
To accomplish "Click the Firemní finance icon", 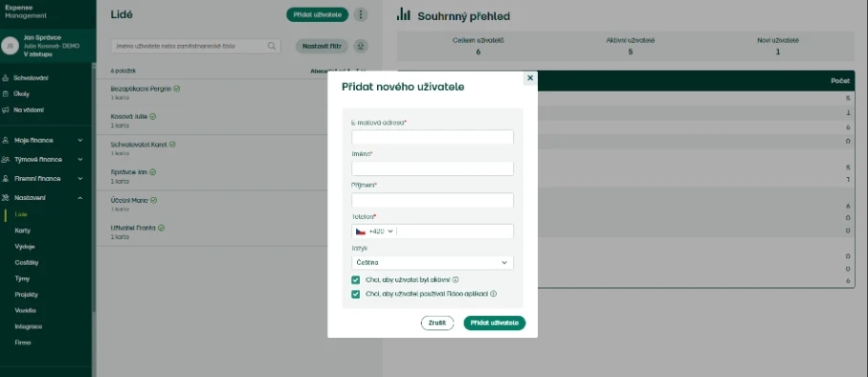I will pos(6,179).
